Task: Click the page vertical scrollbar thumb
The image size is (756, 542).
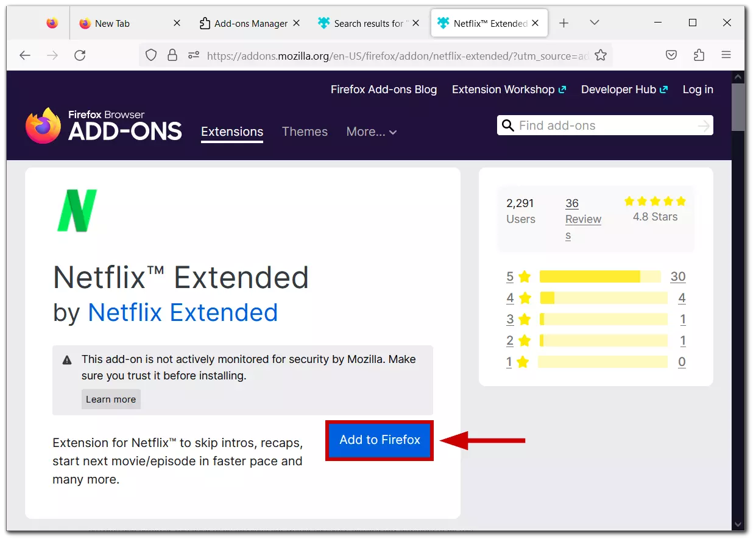Action: (x=738, y=107)
